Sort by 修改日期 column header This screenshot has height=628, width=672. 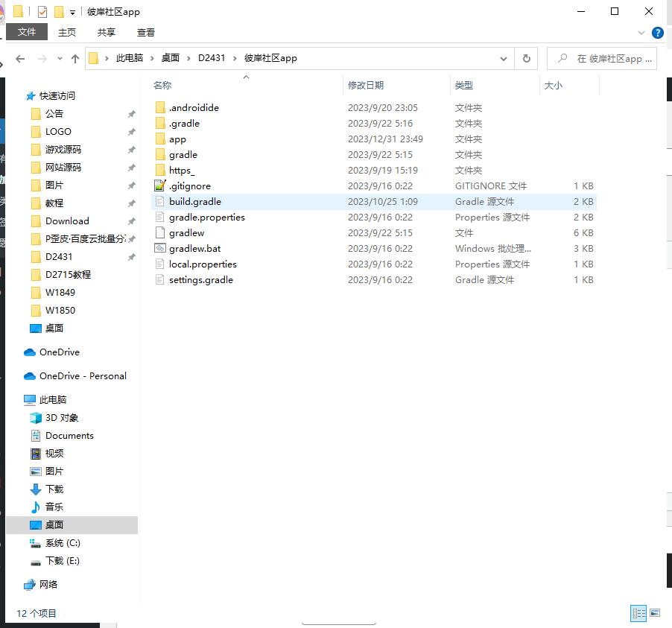click(396, 86)
